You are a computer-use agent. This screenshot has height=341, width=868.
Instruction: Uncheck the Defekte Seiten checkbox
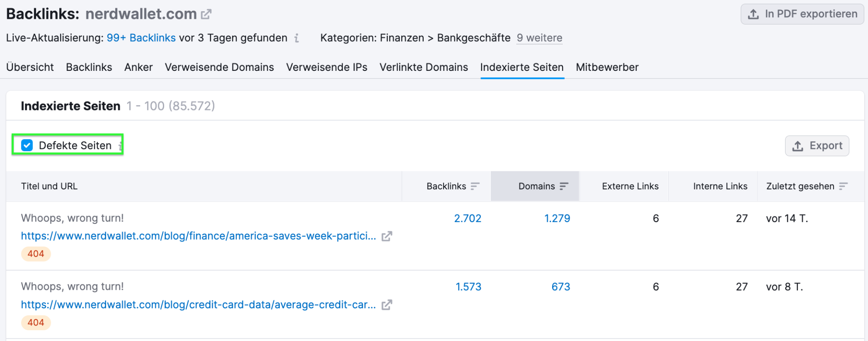pyautogui.click(x=27, y=146)
